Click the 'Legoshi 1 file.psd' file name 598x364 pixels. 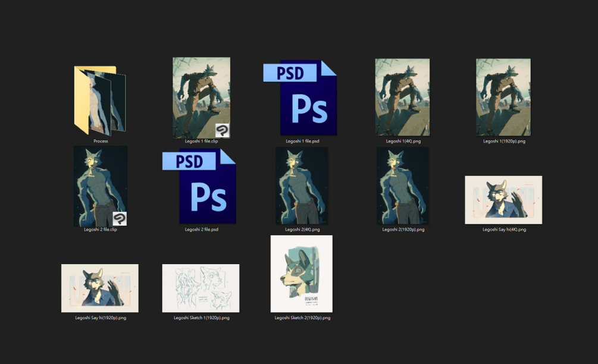point(302,141)
